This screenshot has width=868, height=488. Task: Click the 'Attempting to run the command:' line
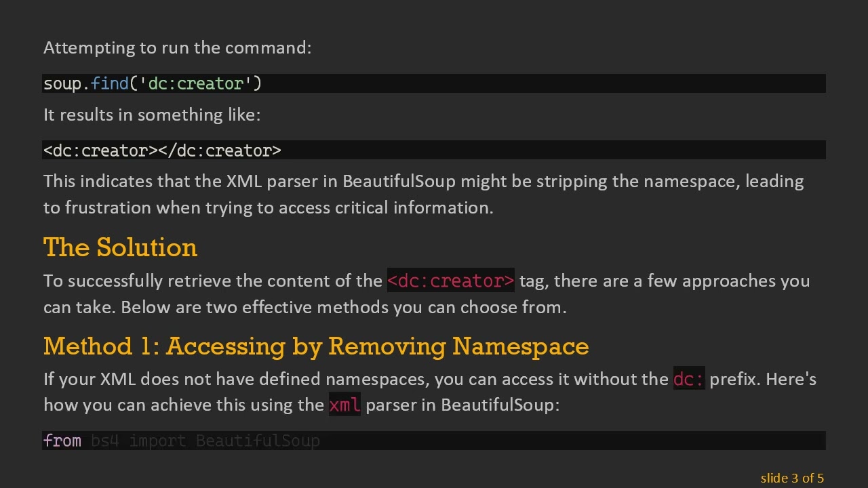(178, 47)
